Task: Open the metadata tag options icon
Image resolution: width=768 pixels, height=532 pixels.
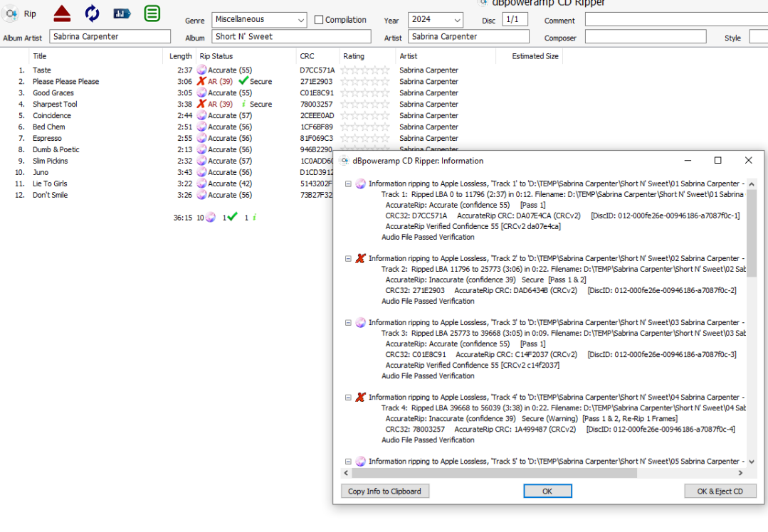Action: coord(122,14)
